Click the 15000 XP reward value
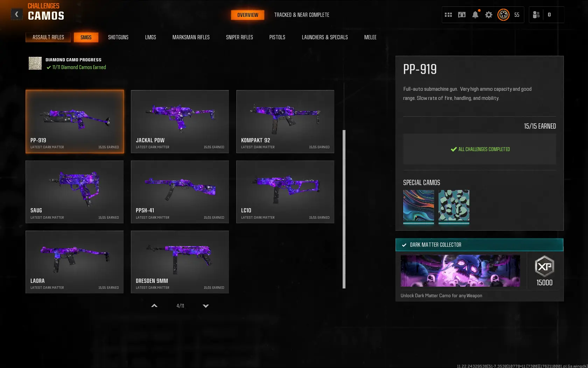The width and height of the screenshot is (588, 368). pyautogui.click(x=545, y=283)
